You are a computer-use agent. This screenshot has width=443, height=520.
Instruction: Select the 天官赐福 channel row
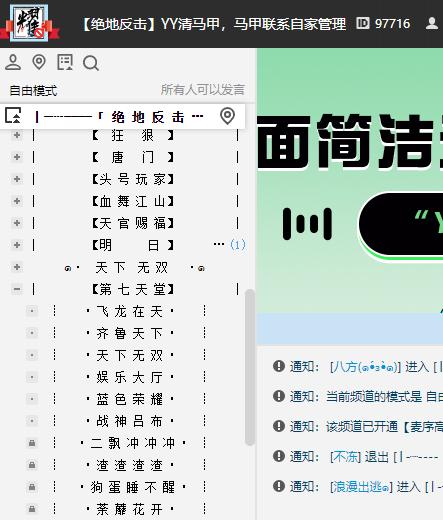133,223
